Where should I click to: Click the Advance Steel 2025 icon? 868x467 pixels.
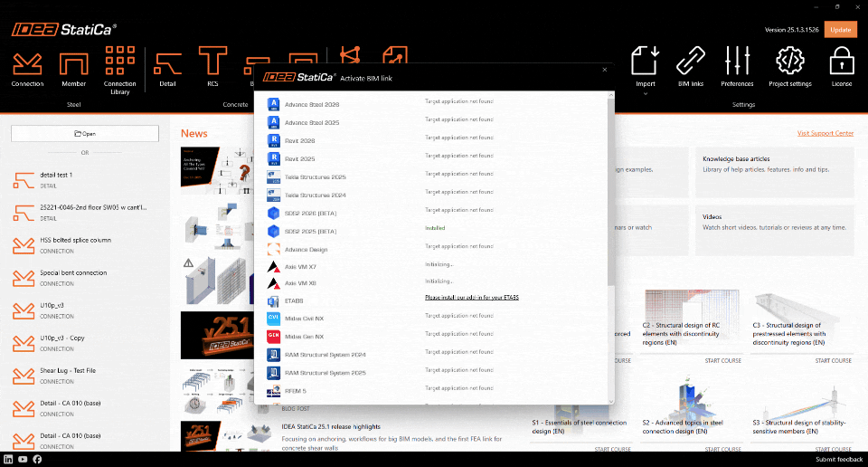[273, 122]
